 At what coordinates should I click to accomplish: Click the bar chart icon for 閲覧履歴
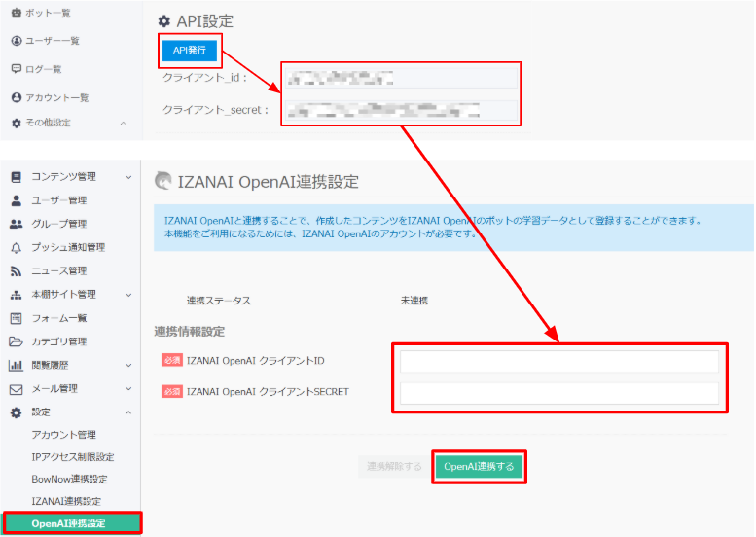(16, 366)
